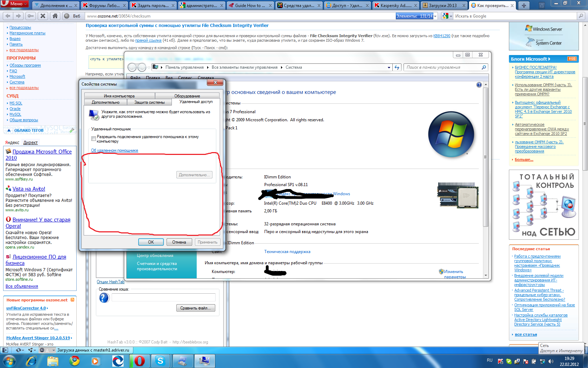
Task: Open the recent pages dropdown in System window
Action: pos(149,67)
